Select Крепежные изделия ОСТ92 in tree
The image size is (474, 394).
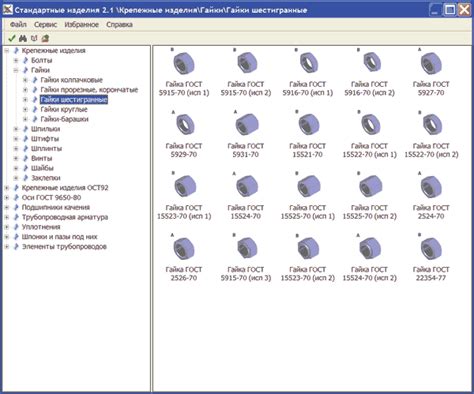[x=65, y=188]
